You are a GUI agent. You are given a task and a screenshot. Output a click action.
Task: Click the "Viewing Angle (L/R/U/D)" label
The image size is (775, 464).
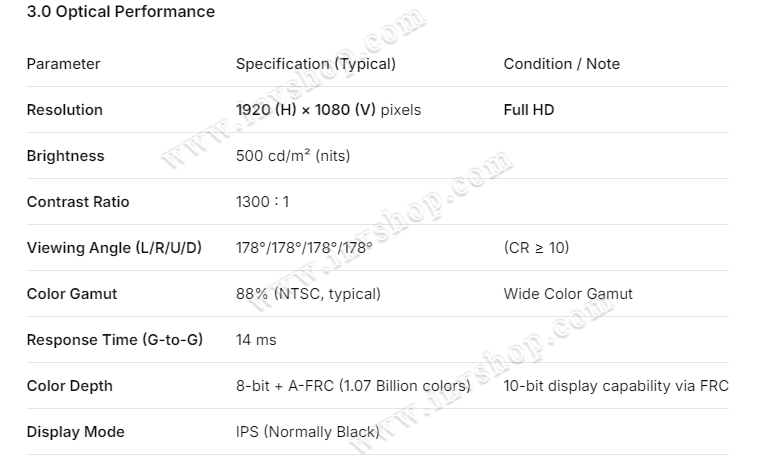(114, 248)
